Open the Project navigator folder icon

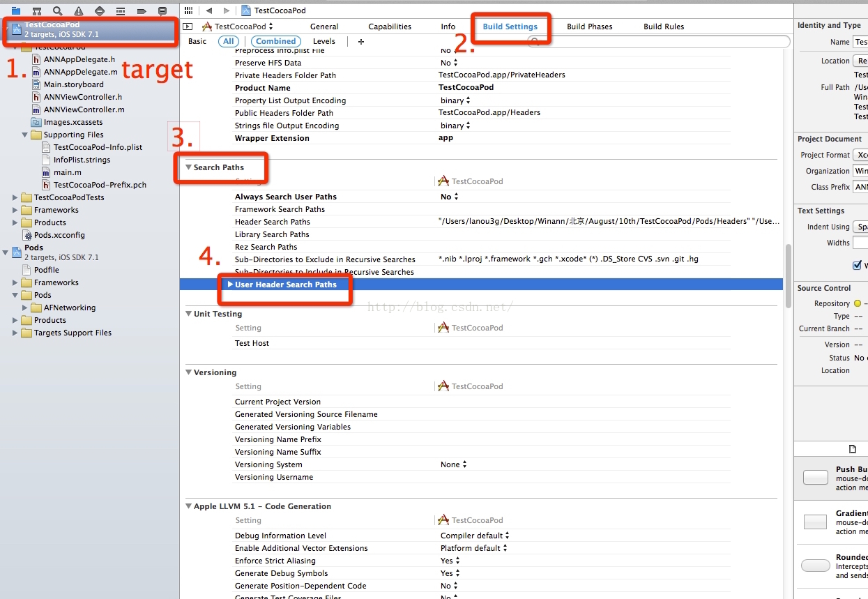(15, 11)
